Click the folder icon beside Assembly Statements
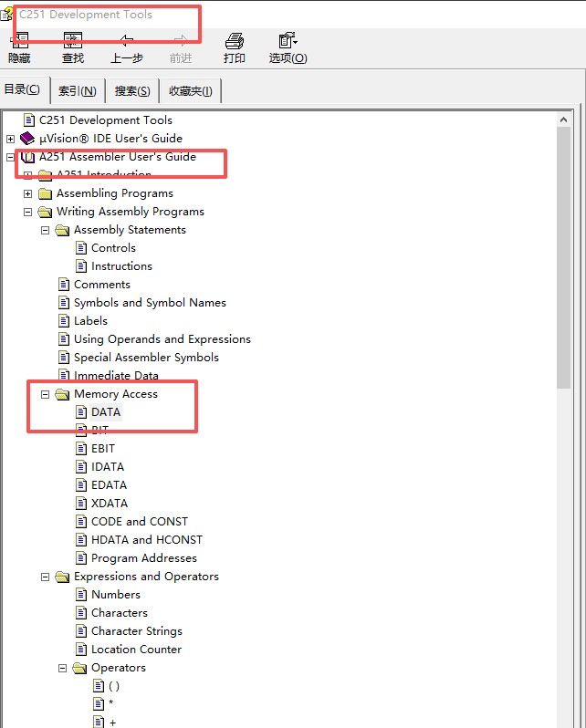586x728 pixels. [62, 230]
